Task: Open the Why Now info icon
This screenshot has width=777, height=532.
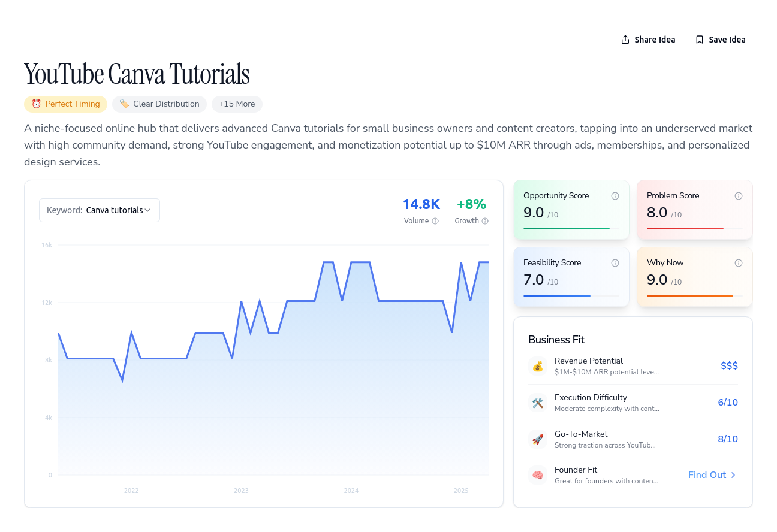Action: [739, 263]
